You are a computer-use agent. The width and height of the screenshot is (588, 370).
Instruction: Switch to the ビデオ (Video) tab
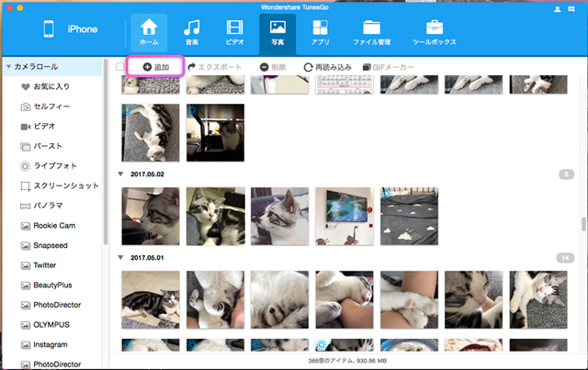point(235,33)
